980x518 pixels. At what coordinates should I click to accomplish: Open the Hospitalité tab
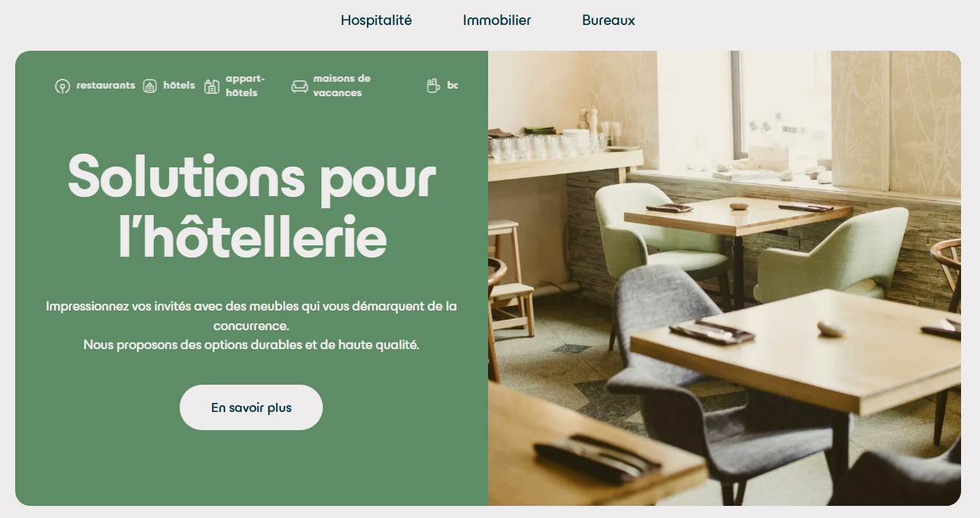point(376,20)
